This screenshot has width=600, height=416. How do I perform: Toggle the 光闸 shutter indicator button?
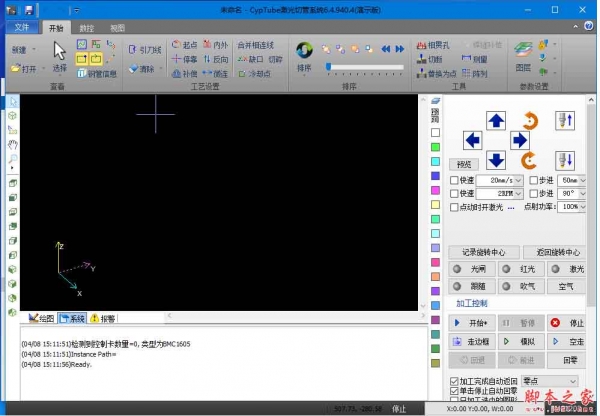[x=472, y=269]
